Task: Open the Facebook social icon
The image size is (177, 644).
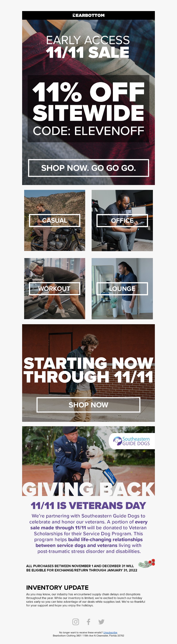Action: [88, 622]
